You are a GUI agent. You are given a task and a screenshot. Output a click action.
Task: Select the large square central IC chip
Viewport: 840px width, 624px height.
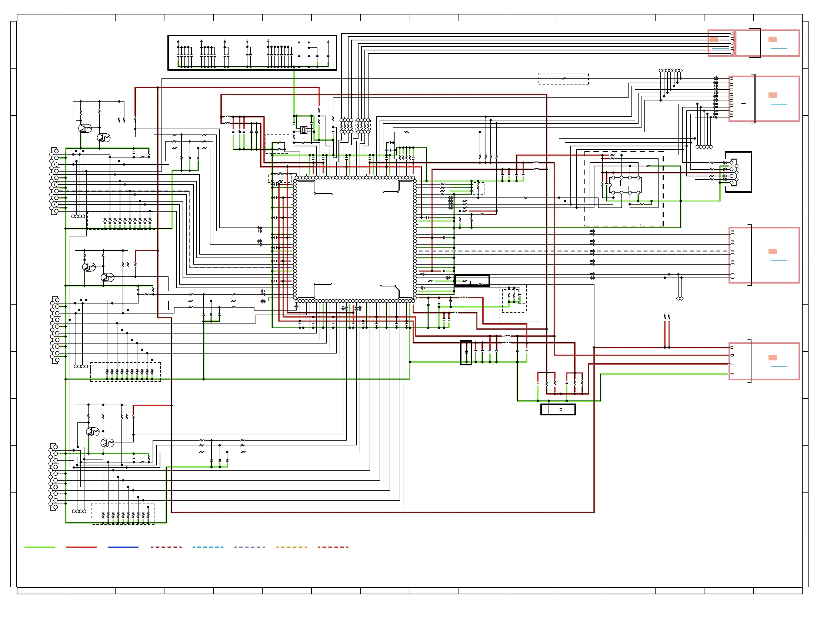coord(355,239)
